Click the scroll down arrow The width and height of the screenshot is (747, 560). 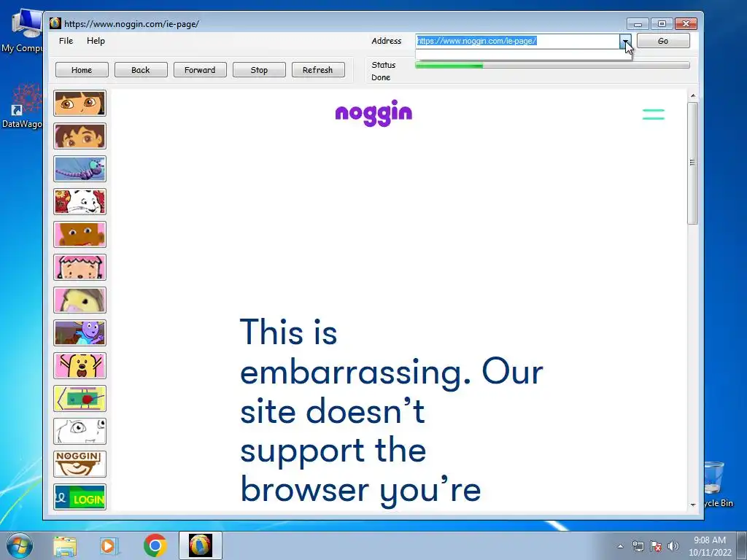[693, 505]
